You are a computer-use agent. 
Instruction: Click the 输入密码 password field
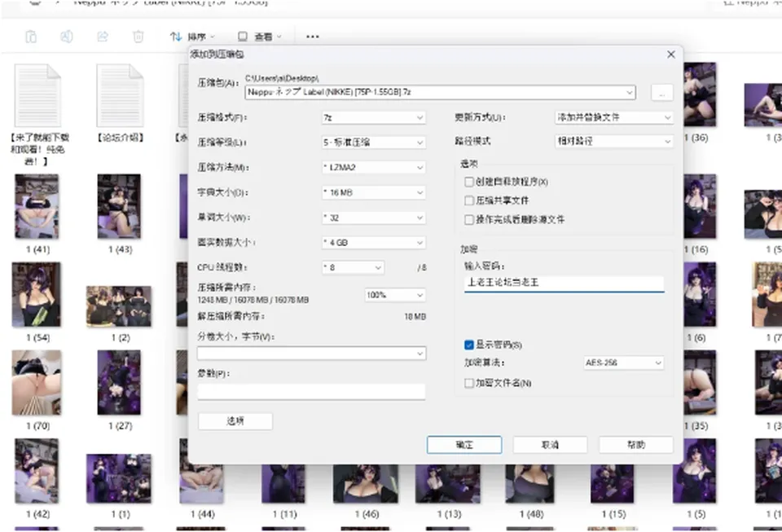[x=564, y=283]
